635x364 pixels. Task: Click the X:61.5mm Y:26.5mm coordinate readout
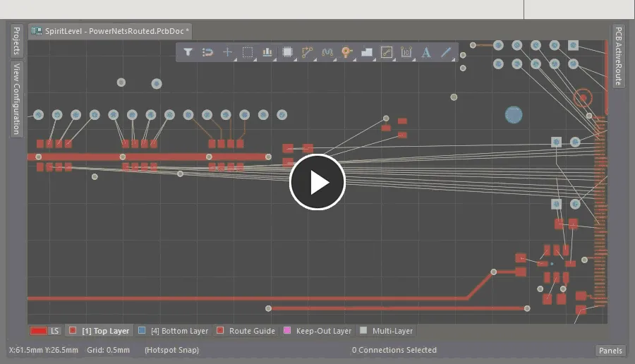click(x=43, y=350)
